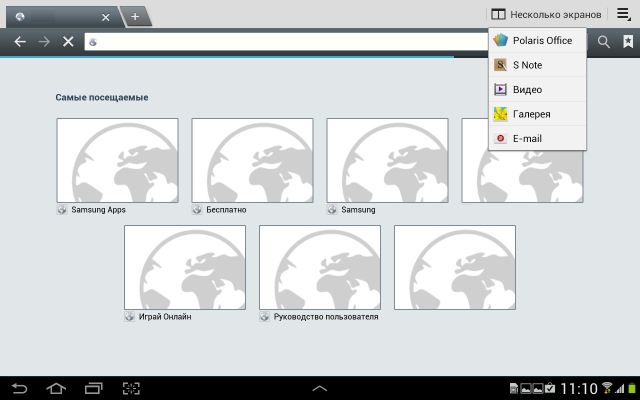Close the current browser tab
Viewport: 640px width, 400px height.
click(x=106, y=17)
